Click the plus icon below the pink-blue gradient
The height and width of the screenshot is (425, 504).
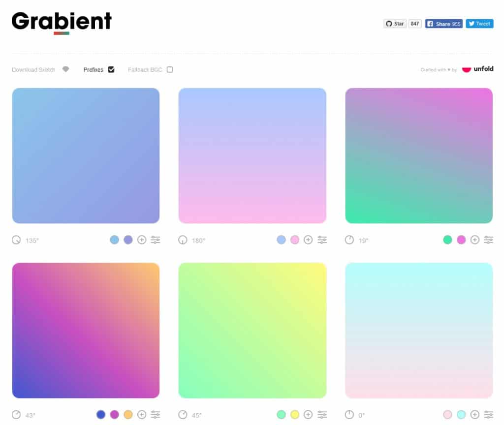(309, 240)
